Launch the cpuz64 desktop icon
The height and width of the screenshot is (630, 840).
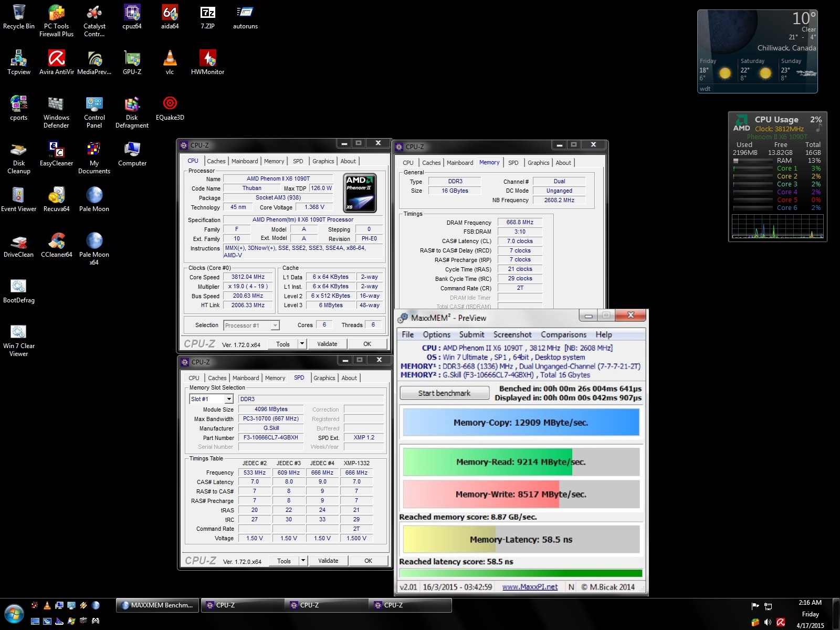[132, 17]
